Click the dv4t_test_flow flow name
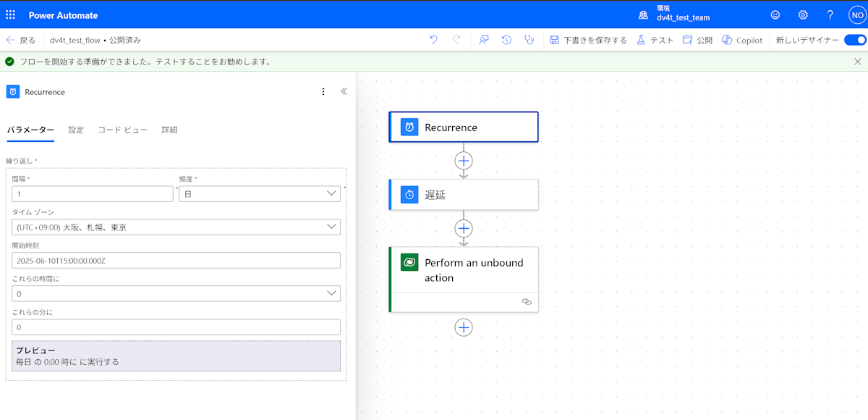 click(x=75, y=41)
